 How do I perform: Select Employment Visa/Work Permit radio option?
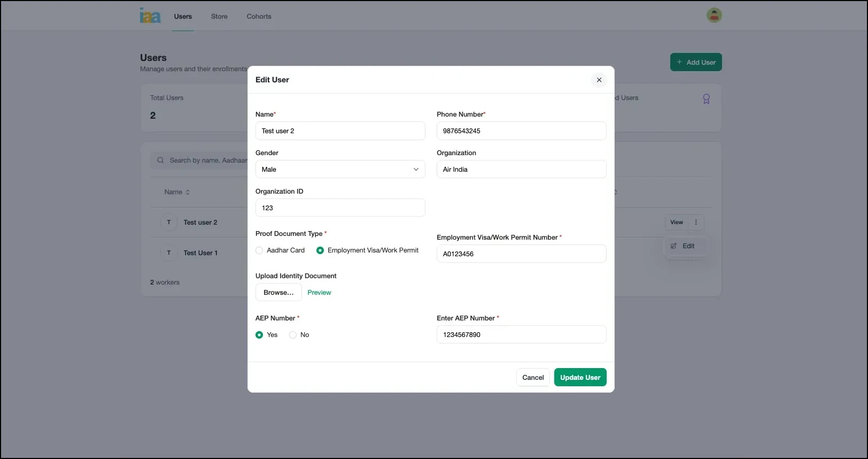click(x=320, y=250)
